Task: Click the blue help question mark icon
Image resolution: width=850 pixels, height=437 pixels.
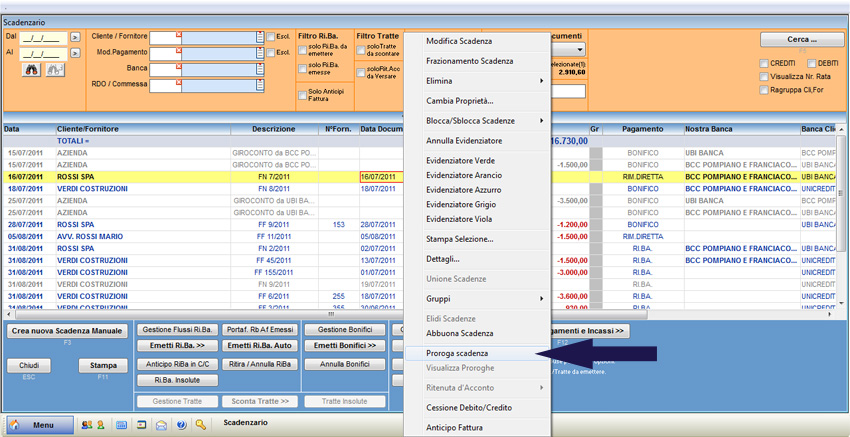Action: click(181, 425)
